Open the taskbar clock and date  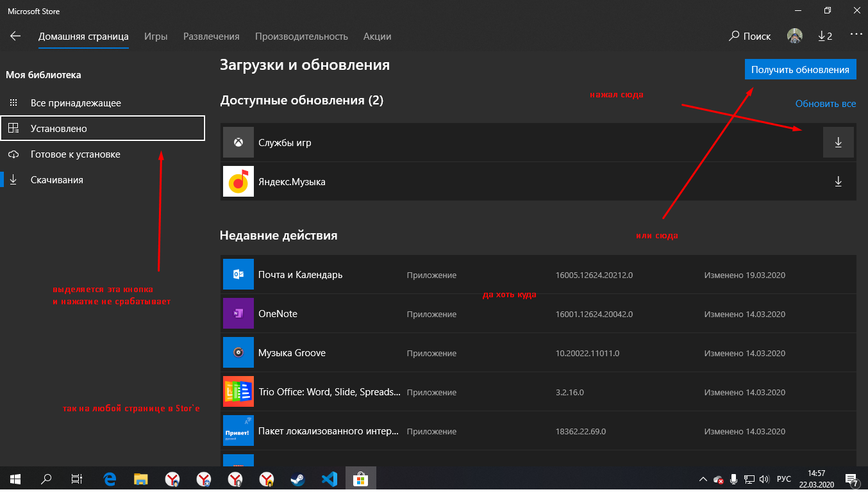[816, 479]
